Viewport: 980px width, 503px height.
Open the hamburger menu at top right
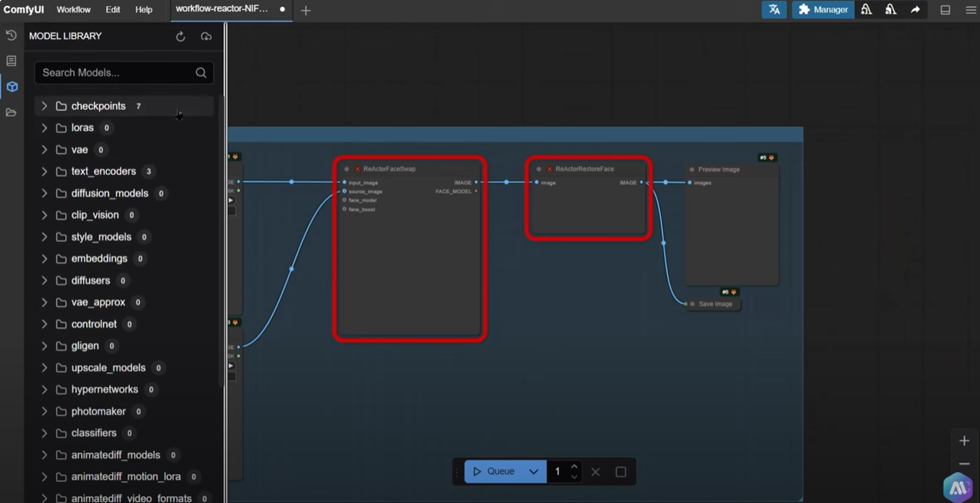click(x=971, y=9)
